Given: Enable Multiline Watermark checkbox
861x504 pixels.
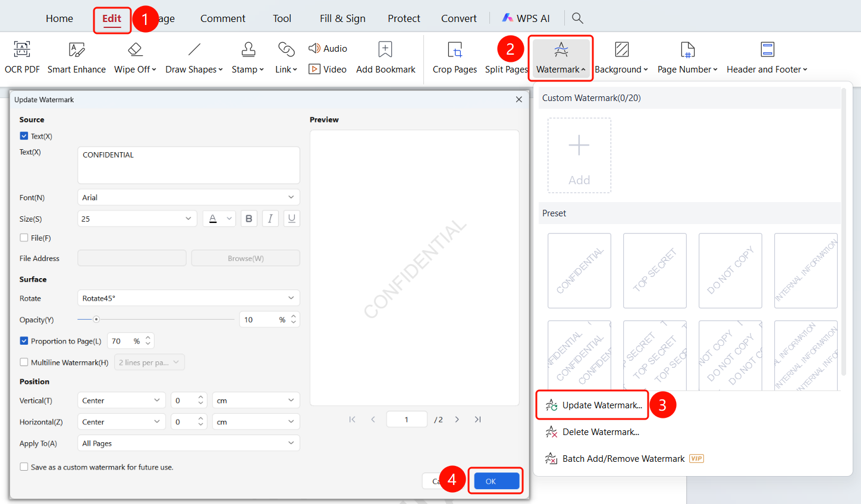Looking at the screenshot, I should click(x=24, y=362).
